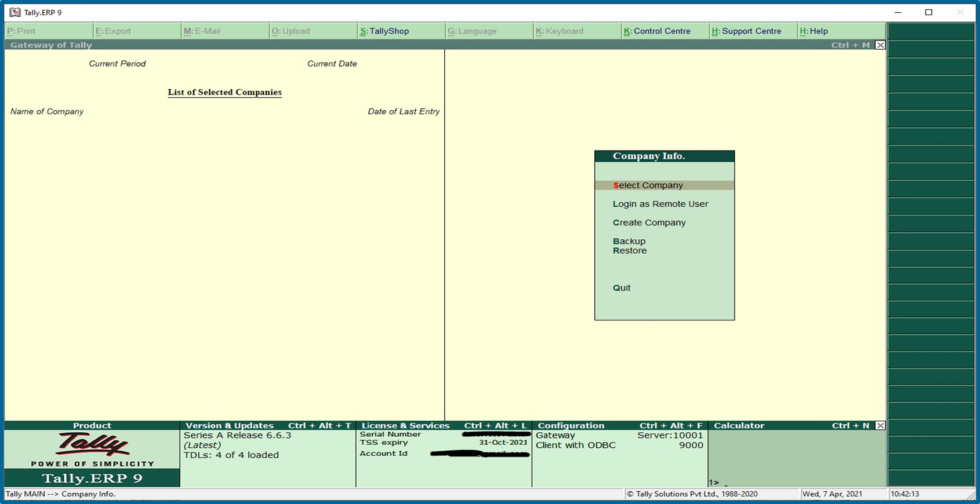Open the Support Centre
980x504 pixels.
coord(753,31)
